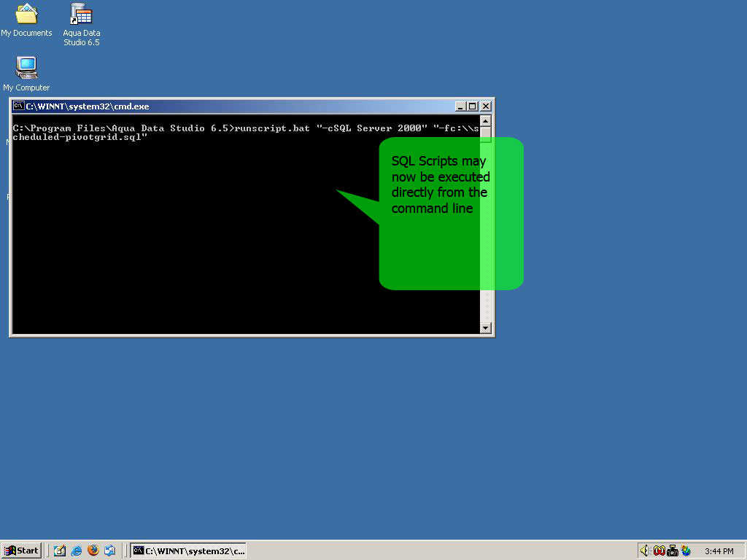The height and width of the screenshot is (560, 747).
Task: Click the console scrollbar down arrow
Action: (x=485, y=327)
